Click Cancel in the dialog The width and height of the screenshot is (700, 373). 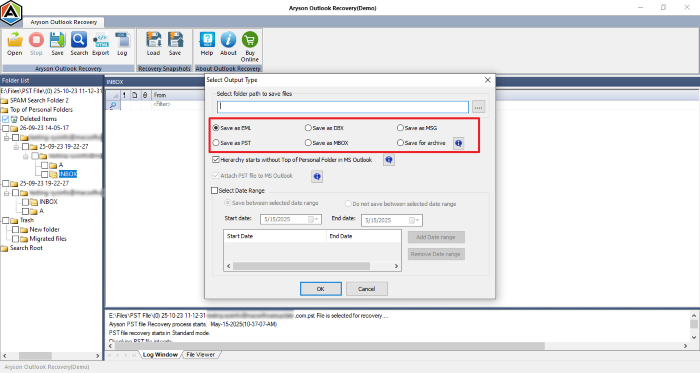pos(367,289)
